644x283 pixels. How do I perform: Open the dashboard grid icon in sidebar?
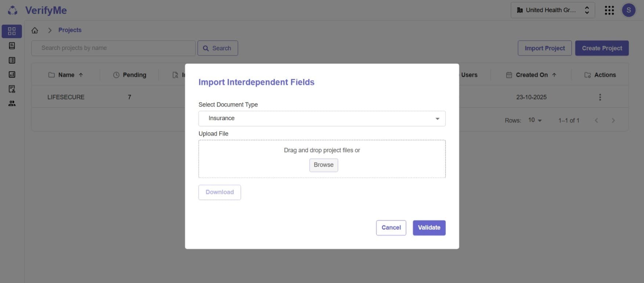[12, 31]
